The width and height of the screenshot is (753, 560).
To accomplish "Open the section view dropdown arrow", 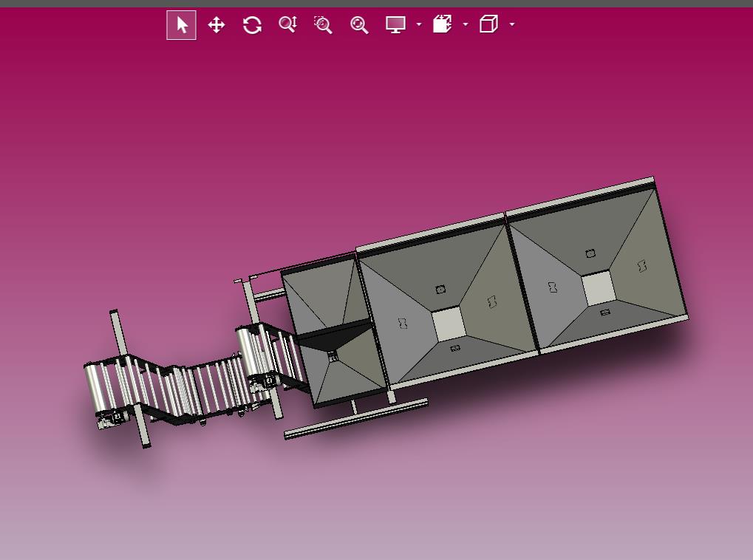I will (x=466, y=24).
